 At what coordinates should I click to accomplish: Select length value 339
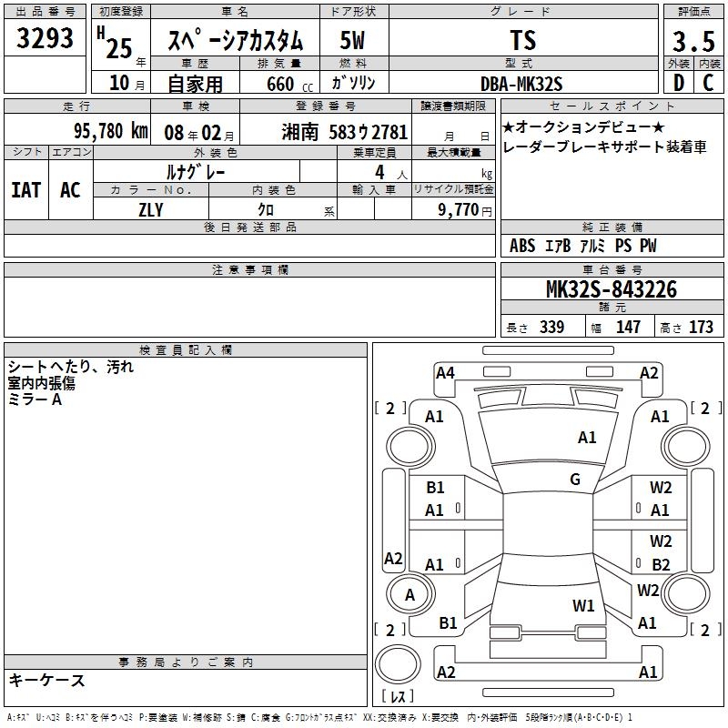[551, 327]
